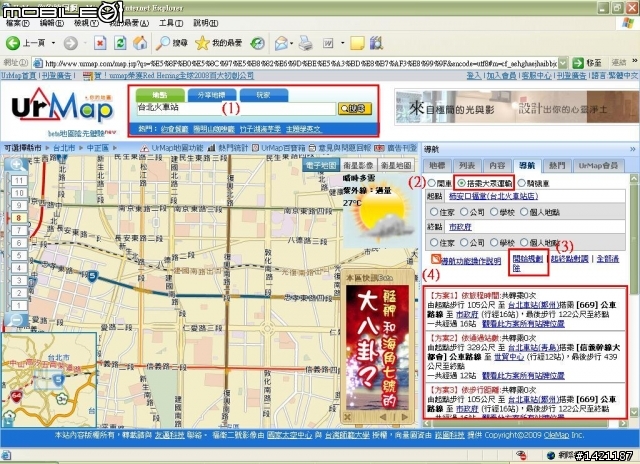This screenshot has height=464, width=640.
Task: Click the Research books toolbar icon
Action: click(376, 43)
